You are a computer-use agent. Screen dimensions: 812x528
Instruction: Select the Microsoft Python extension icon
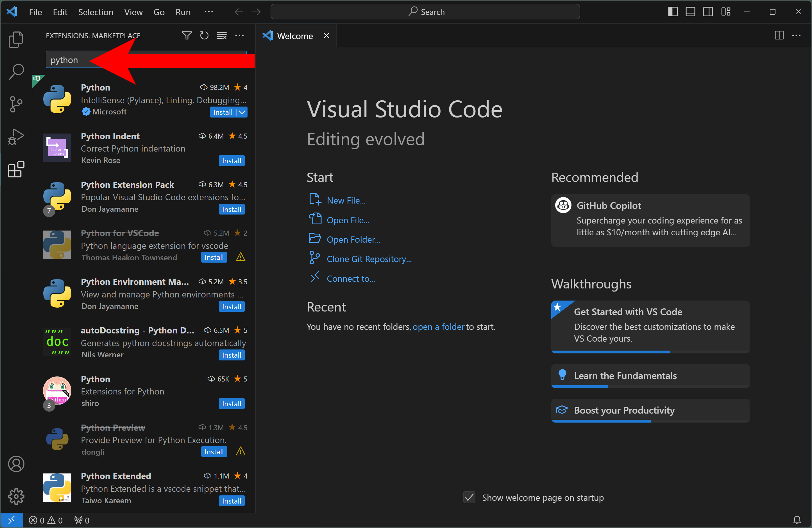(x=57, y=99)
